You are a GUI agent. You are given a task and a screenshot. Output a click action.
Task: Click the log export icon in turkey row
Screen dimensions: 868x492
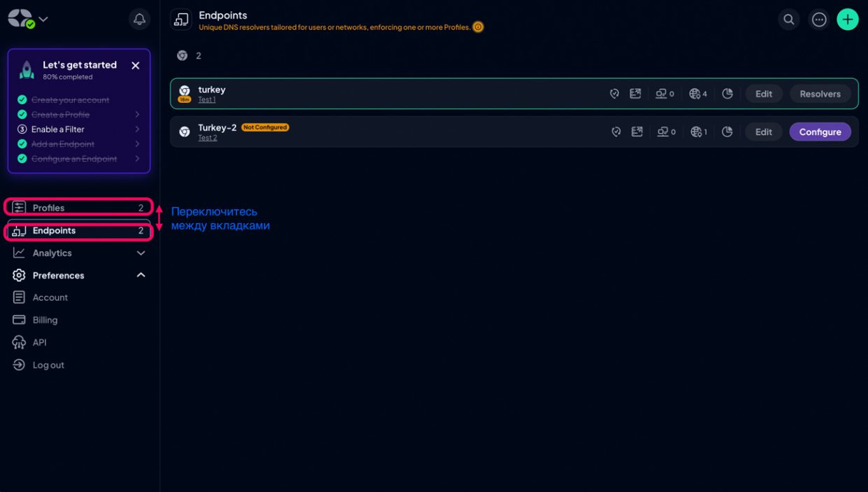pyautogui.click(x=635, y=94)
